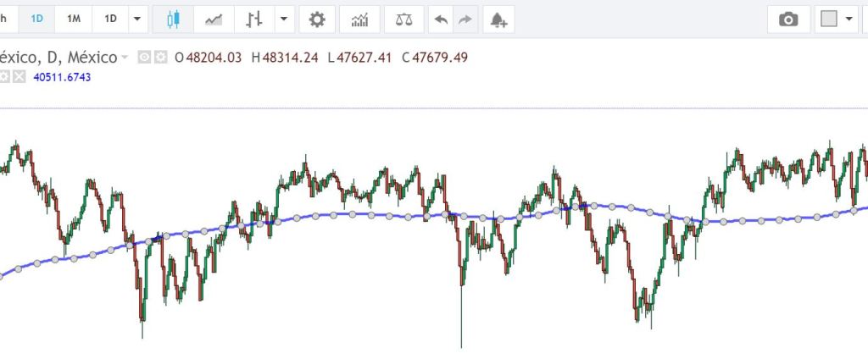Choose the bar chart style icon
The width and height of the screenshot is (868, 359).
(x=253, y=19)
